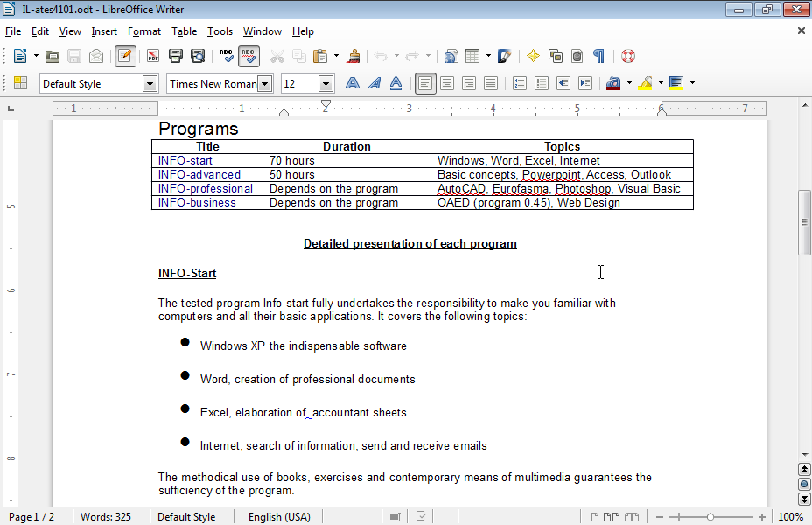The width and height of the screenshot is (812, 525).
Task: Click the Cut scissors icon
Action: [x=277, y=56]
